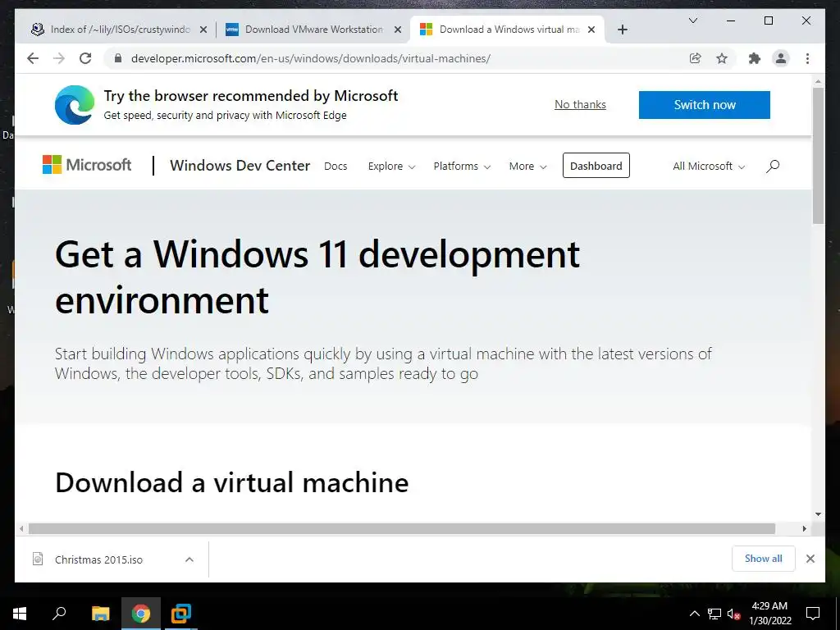Open the Docs menu item

(336, 166)
